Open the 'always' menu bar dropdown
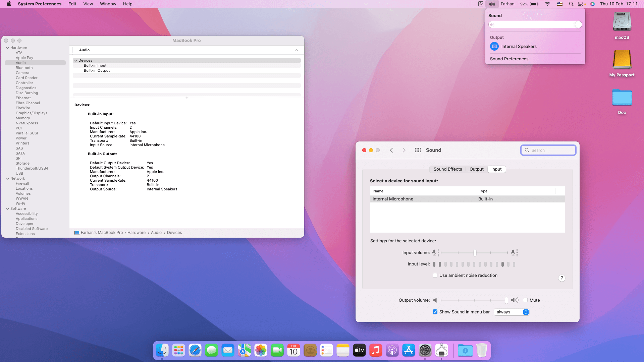Image resolution: width=644 pixels, height=362 pixels. (512, 312)
